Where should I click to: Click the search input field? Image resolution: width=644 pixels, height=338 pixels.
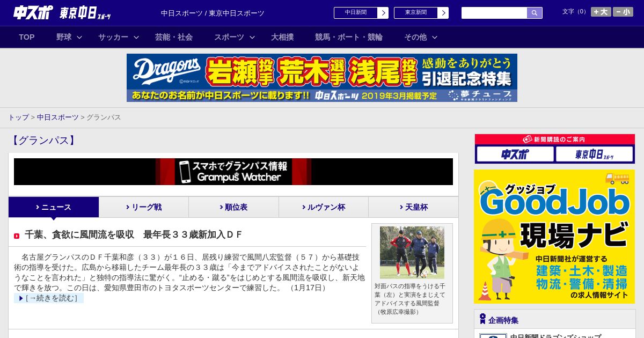(494, 13)
